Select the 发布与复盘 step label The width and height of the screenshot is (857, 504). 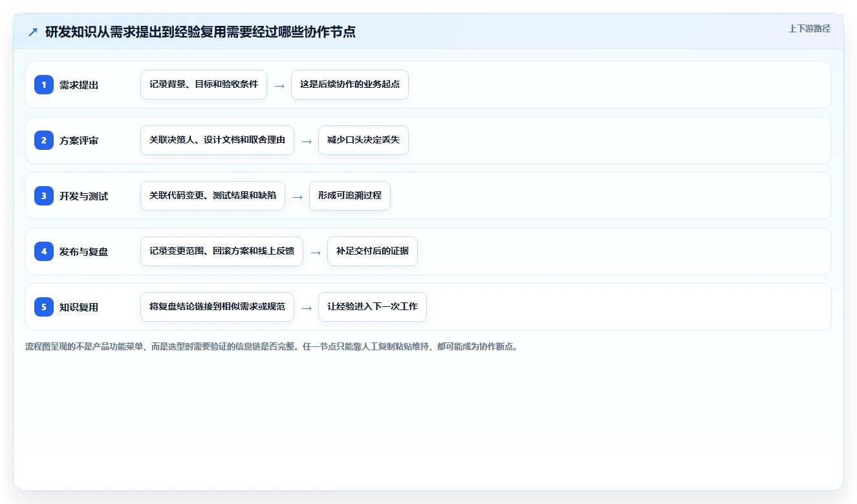tap(83, 251)
